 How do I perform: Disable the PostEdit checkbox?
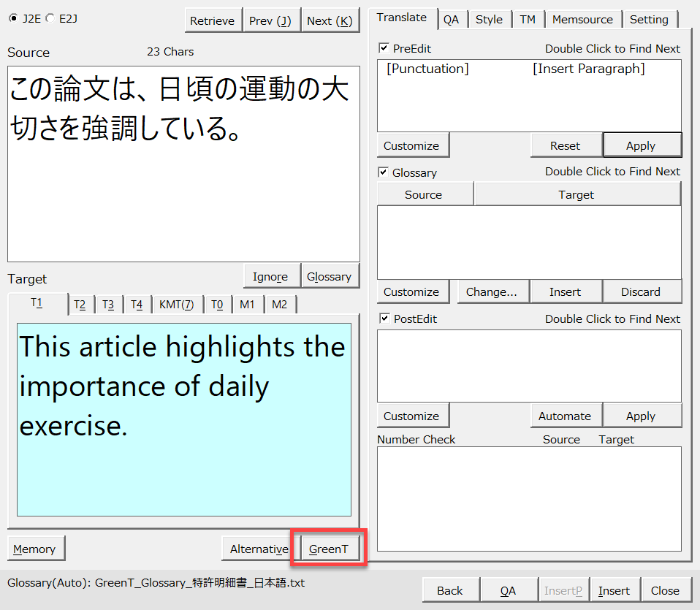pos(384,319)
